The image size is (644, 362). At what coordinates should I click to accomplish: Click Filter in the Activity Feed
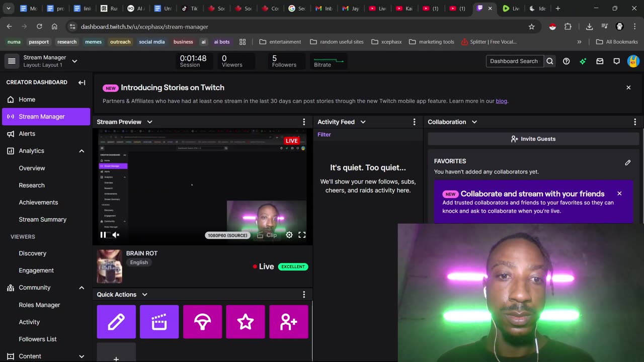coord(324,135)
